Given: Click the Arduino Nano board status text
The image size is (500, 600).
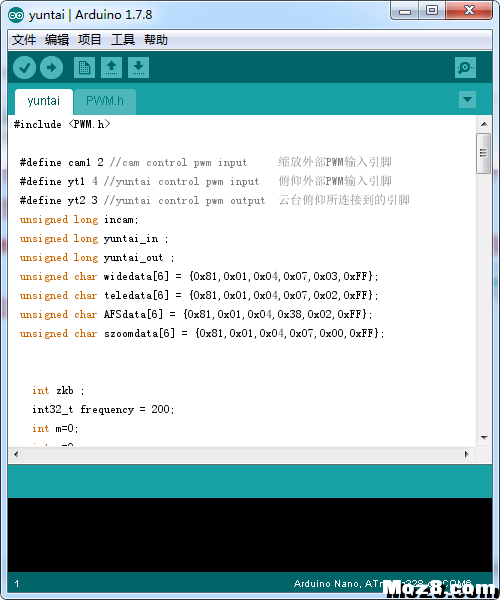Looking at the screenshot, I should click(383, 584).
